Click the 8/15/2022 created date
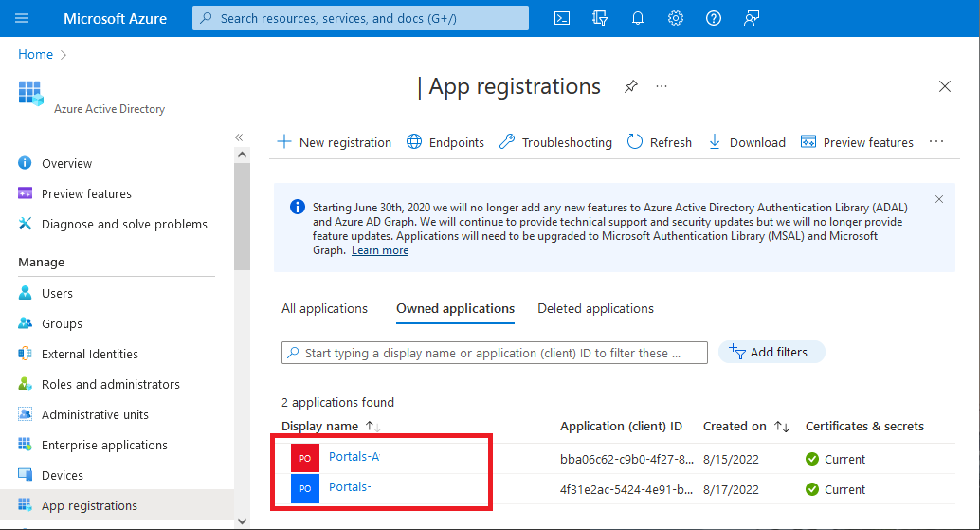Screen dimensions: 980x530 coord(731,460)
